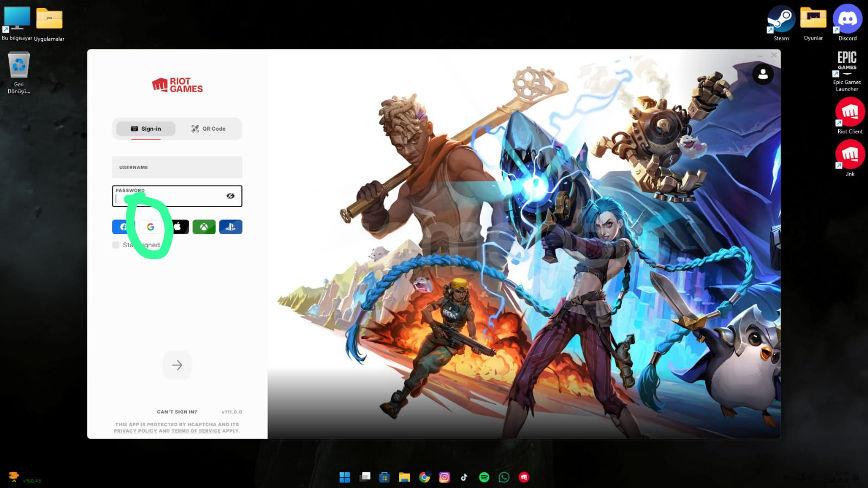Enable the Stay signed in checkbox
The width and height of the screenshot is (868, 488).
116,245
